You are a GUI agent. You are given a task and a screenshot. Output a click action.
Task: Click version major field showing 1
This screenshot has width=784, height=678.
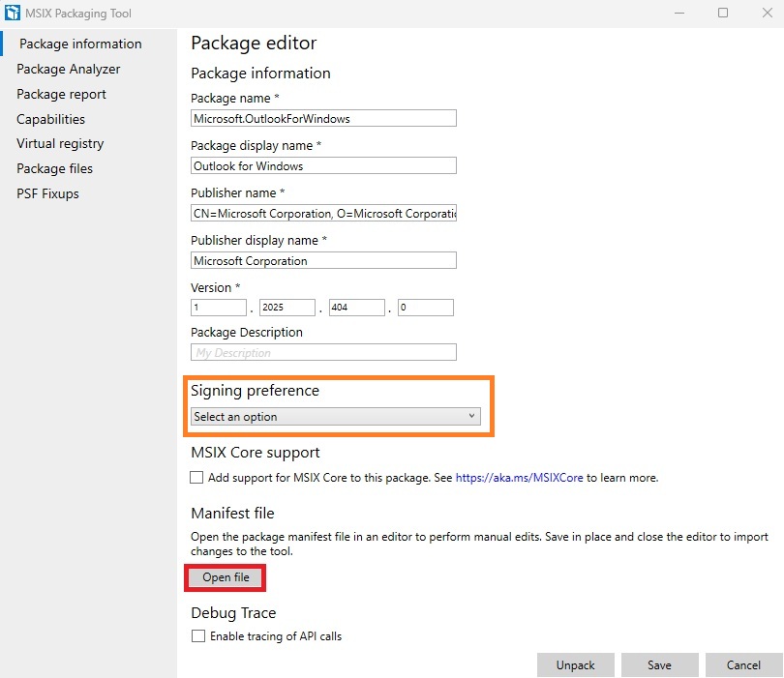219,308
